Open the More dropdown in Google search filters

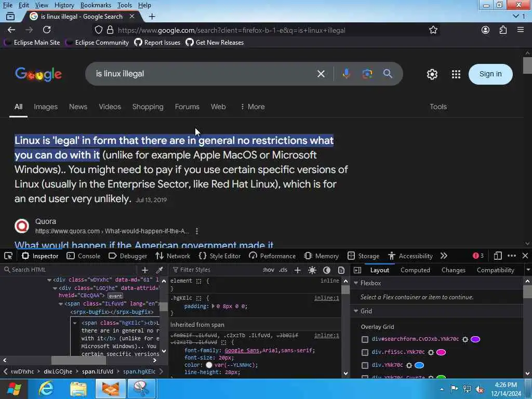pyautogui.click(x=252, y=107)
